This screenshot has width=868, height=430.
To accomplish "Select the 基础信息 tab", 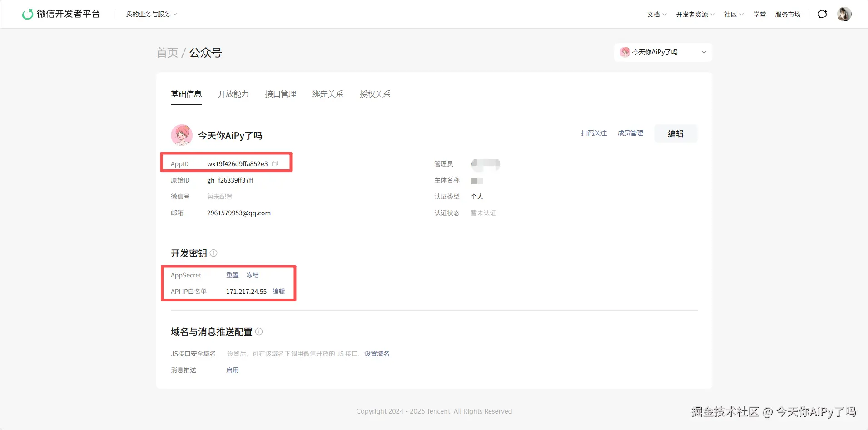I will click(x=186, y=94).
